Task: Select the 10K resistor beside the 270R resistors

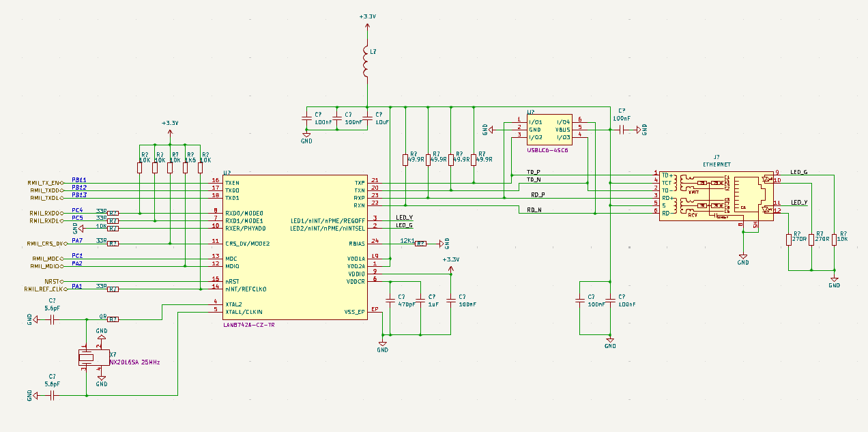Action: (835, 239)
